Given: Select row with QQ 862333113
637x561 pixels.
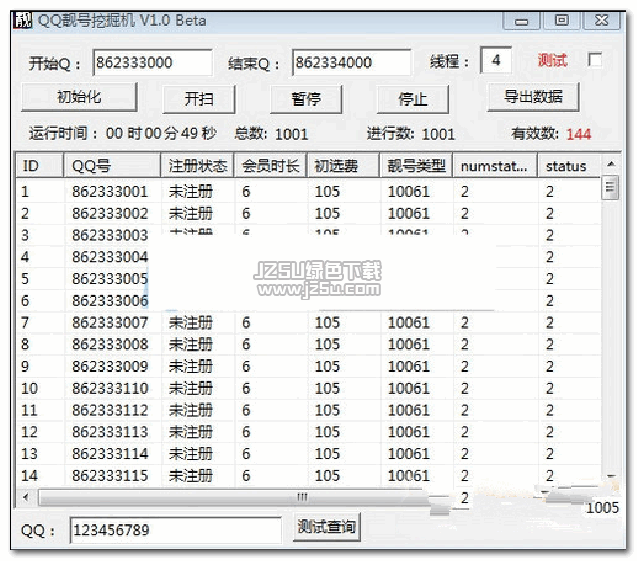Looking at the screenshot, I should [308, 432].
